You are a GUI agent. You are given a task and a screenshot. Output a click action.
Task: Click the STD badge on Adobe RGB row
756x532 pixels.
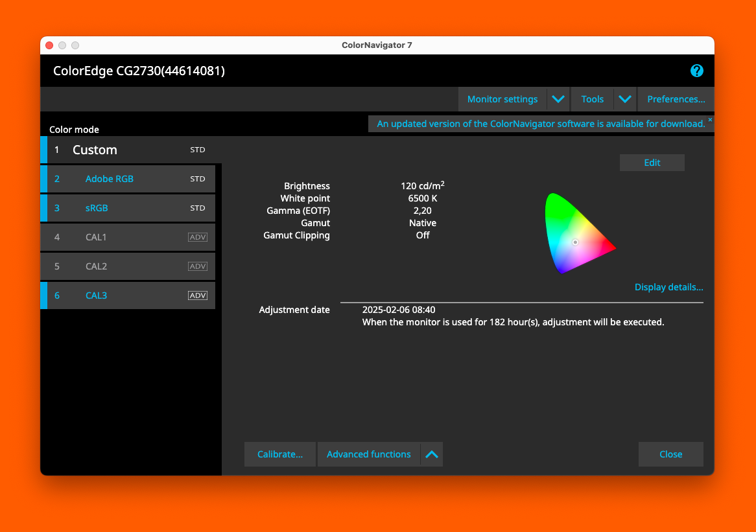[x=198, y=179]
